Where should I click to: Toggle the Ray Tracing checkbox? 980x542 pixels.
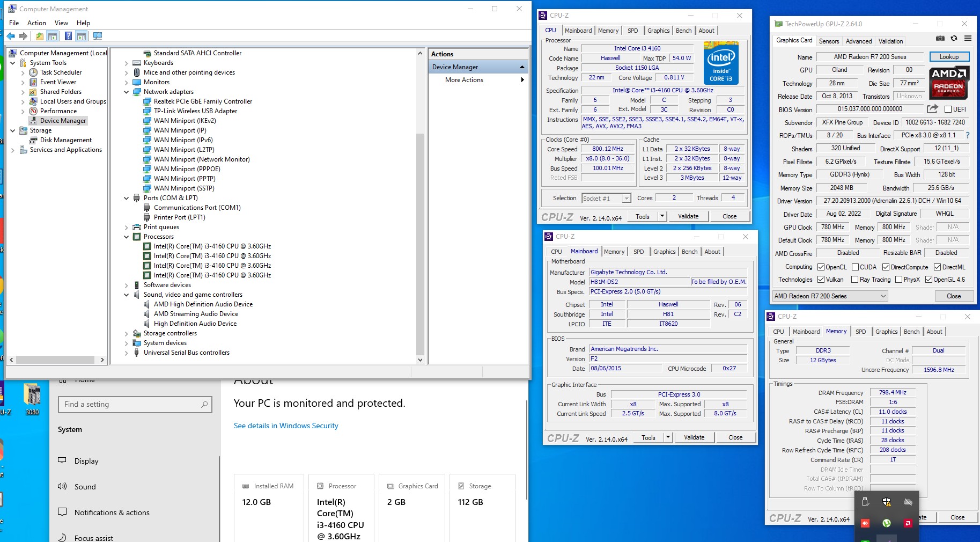click(854, 280)
